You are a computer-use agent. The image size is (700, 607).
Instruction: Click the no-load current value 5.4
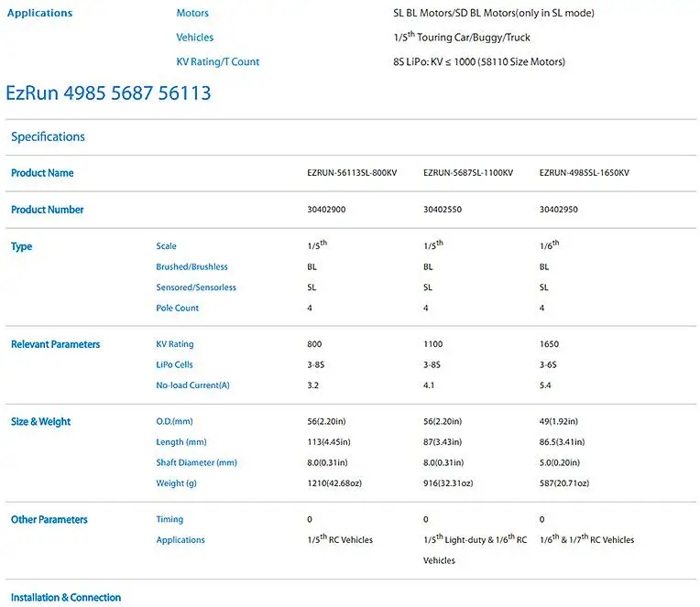click(x=545, y=385)
